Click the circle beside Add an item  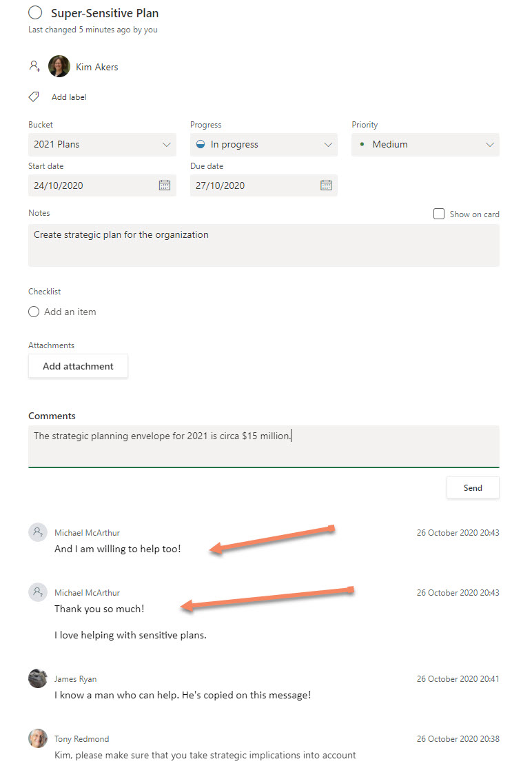[34, 312]
